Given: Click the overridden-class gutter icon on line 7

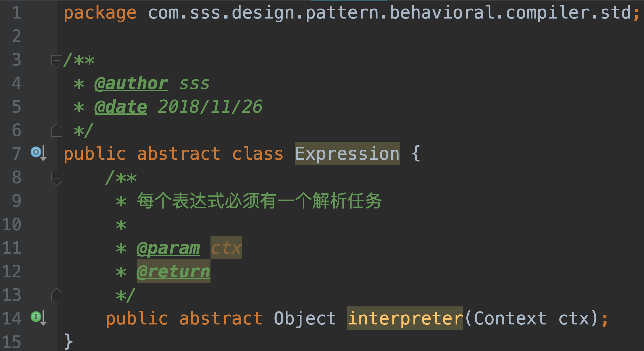Looking at the screenshot, I should [x=36, y=152].
